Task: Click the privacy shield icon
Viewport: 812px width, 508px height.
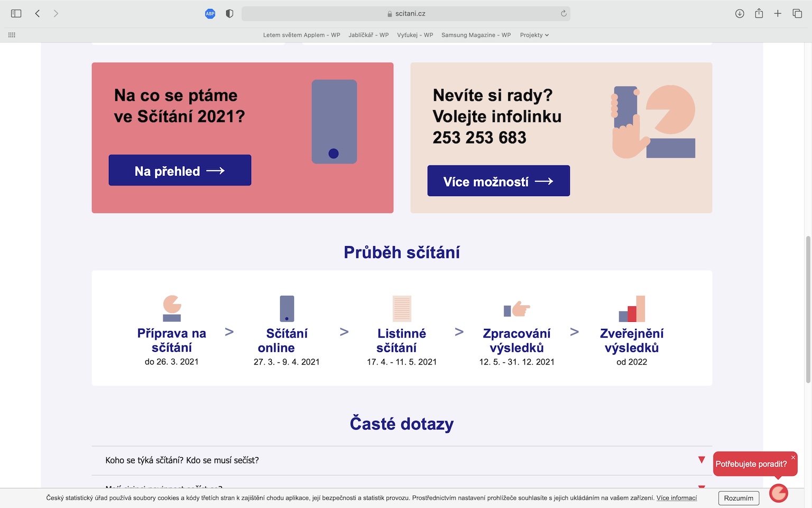Action: pyautogui.click(x=229, y=13)
